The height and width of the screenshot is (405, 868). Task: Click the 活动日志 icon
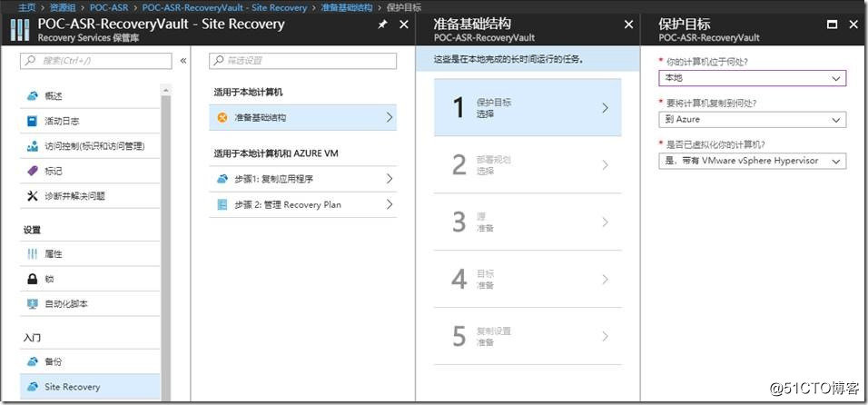click(33, 121)
